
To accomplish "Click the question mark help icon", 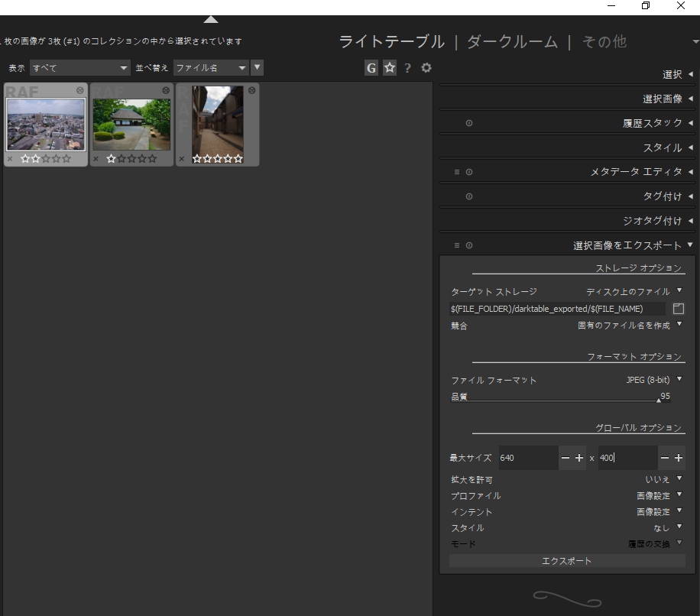I will pos(407,68).
